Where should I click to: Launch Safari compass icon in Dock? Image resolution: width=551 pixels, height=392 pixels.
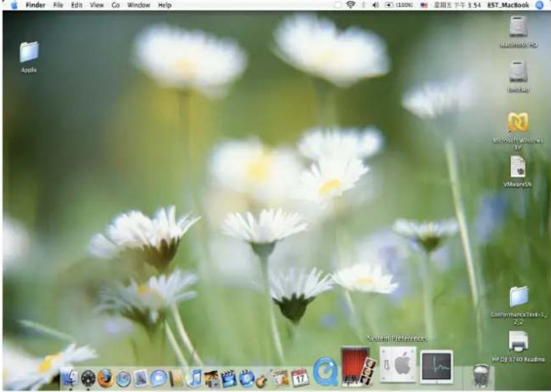123,379
